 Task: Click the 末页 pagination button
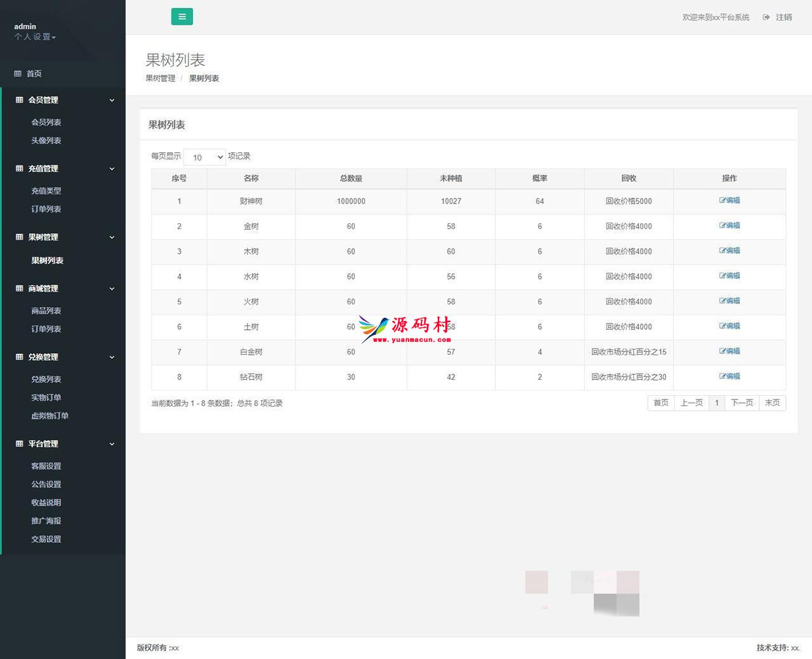click(x=772, y=403)
